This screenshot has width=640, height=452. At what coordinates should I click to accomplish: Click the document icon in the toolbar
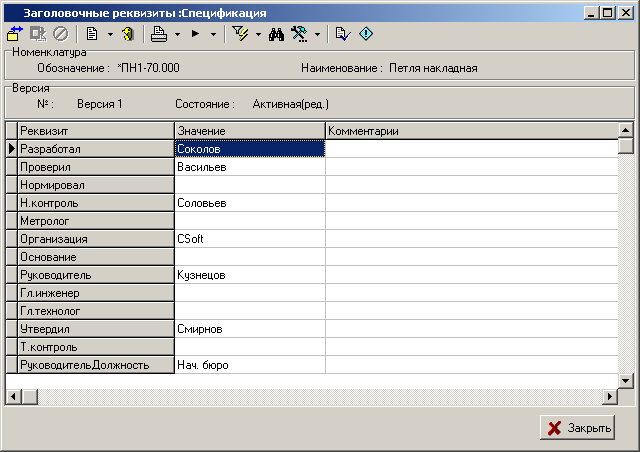pos(92,33)
